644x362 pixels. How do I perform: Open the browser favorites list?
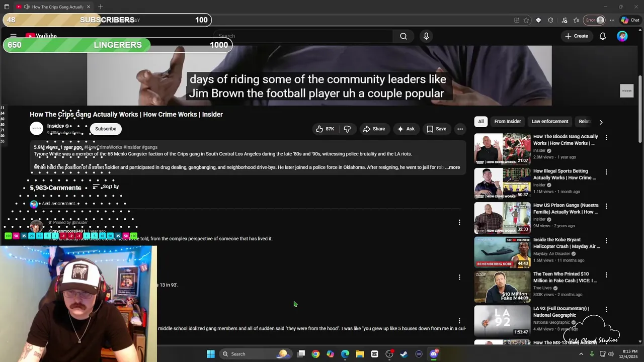[576, 20]
